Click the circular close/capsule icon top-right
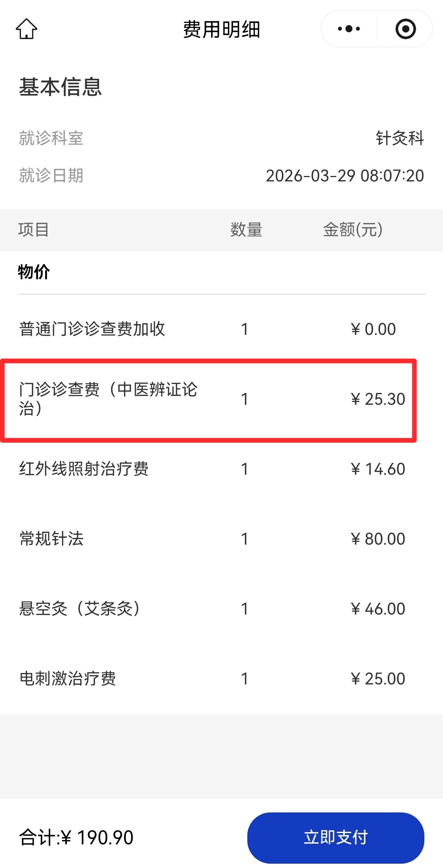 [405, 29]
